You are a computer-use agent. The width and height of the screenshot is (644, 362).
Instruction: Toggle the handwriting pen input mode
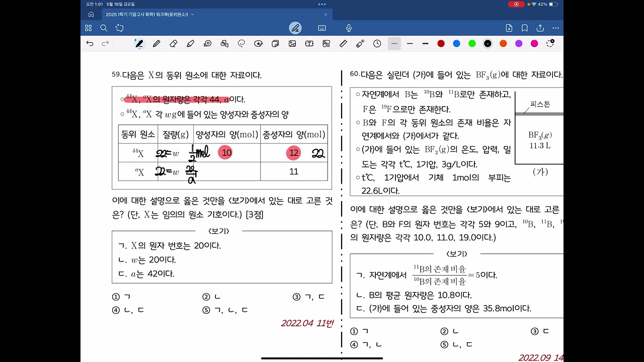pos(295,28)
